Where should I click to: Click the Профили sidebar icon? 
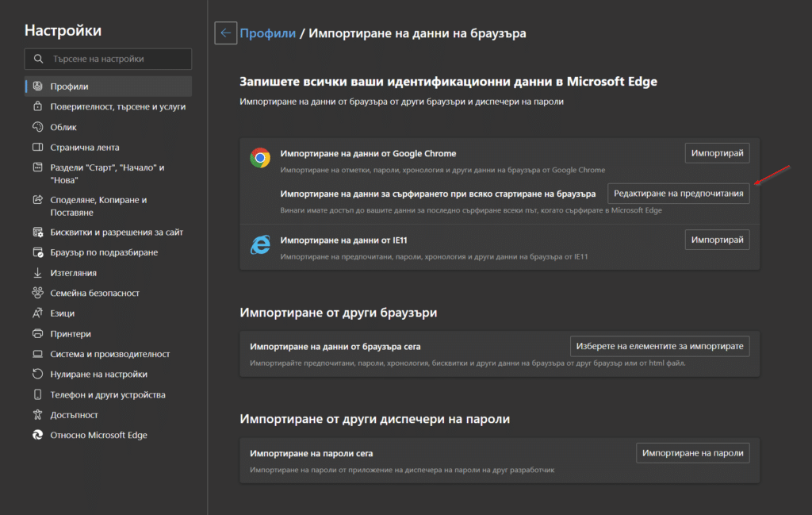38,86
